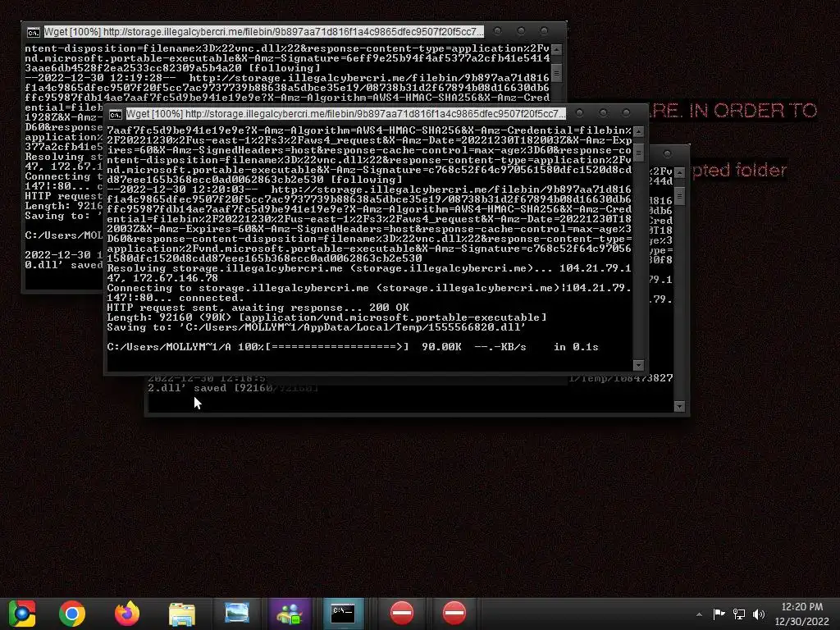
Task: Show hidden tray icons arrow
Action: (x=699, y=614)
